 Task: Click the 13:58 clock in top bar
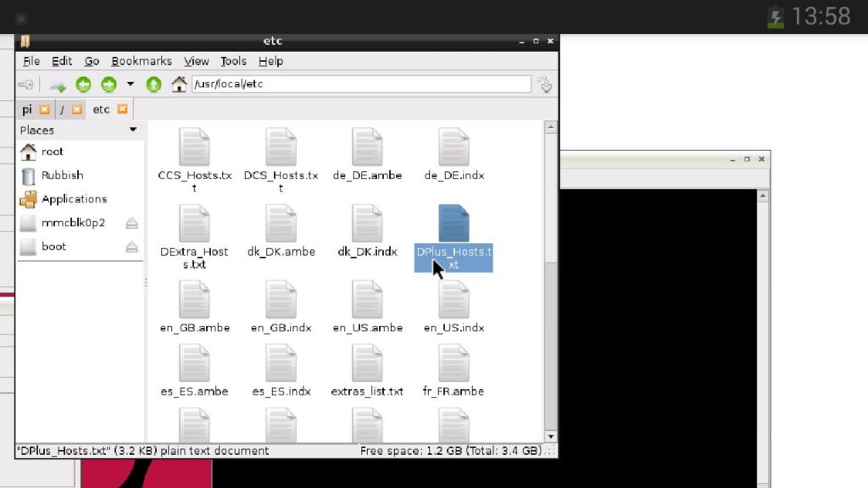click(x=821, y=16)
